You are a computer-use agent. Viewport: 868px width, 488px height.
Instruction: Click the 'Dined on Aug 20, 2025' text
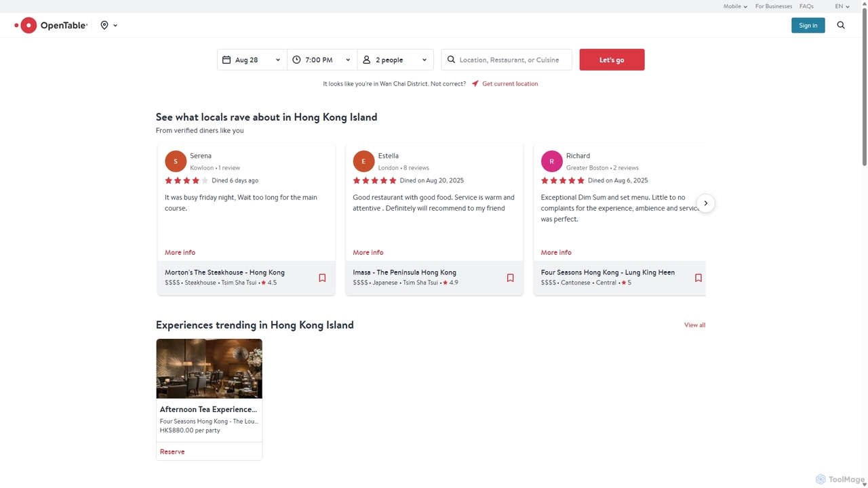pyautogui.click(x=432, y=181)
